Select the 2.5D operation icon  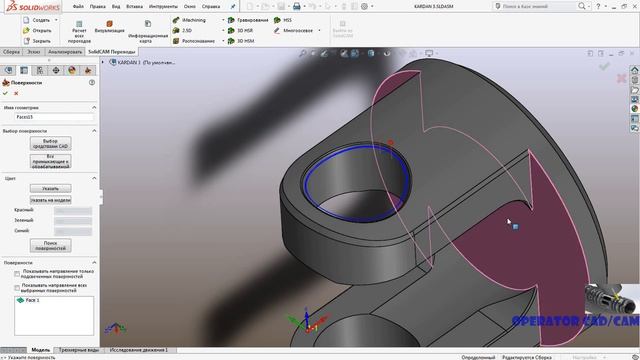[176, 31]
